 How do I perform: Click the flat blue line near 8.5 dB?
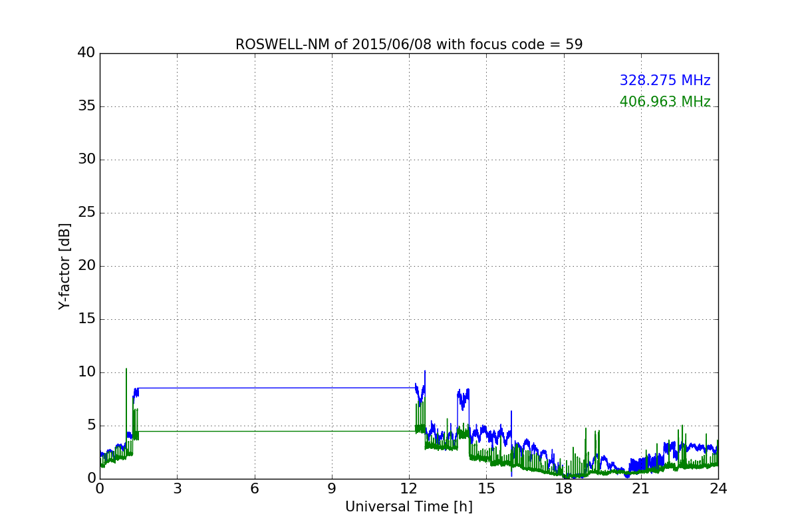276,388
